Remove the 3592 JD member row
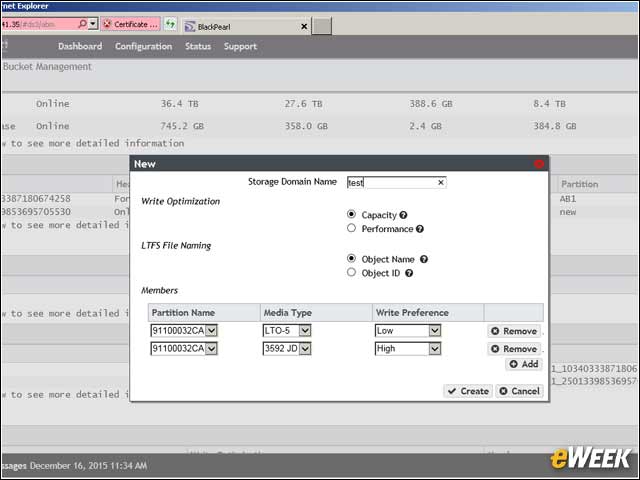640x480 pixels. [x=514, y=349]
